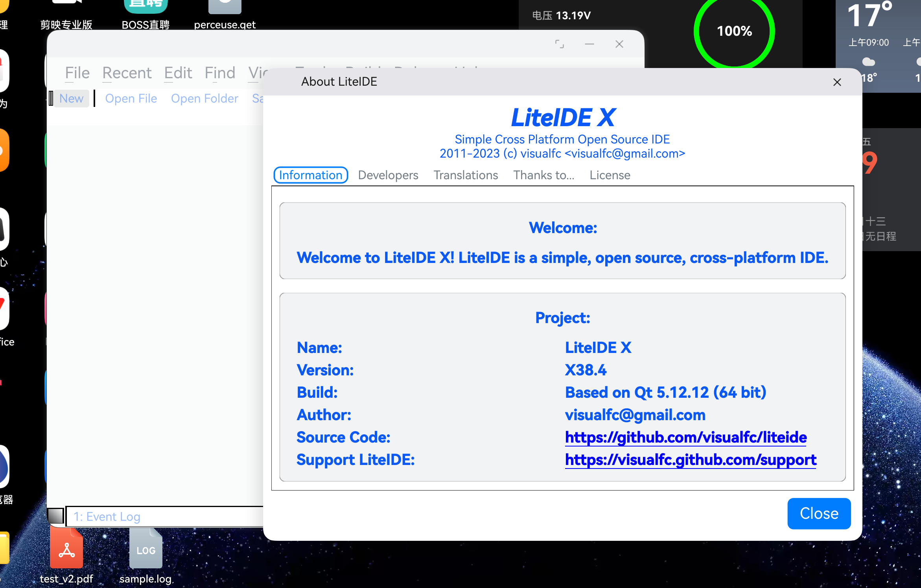Image resolution: width=921 pixels, height=588 pixels.
Task: View the License tab
Action: point(610,175)
